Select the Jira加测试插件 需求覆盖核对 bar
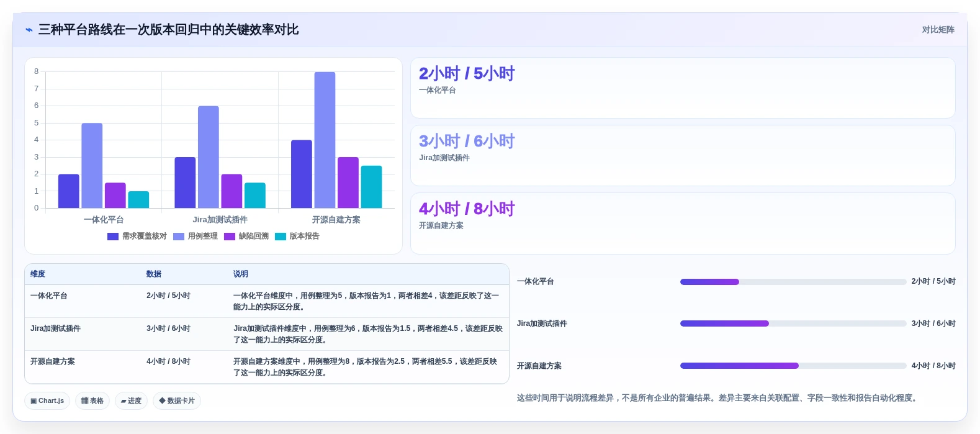This screenshot has height=434, width=980. (185, 183)
